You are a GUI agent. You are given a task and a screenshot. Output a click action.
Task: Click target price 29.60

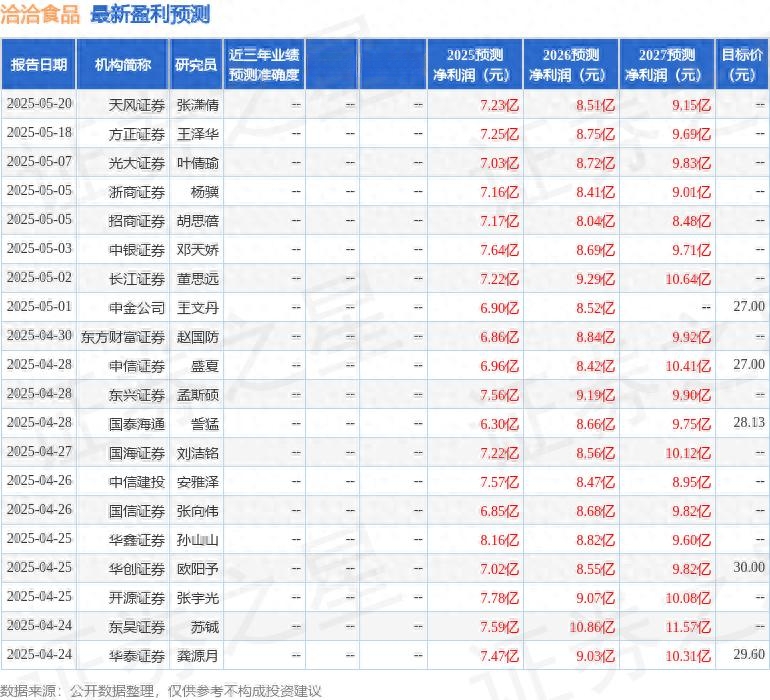point(749,654)
